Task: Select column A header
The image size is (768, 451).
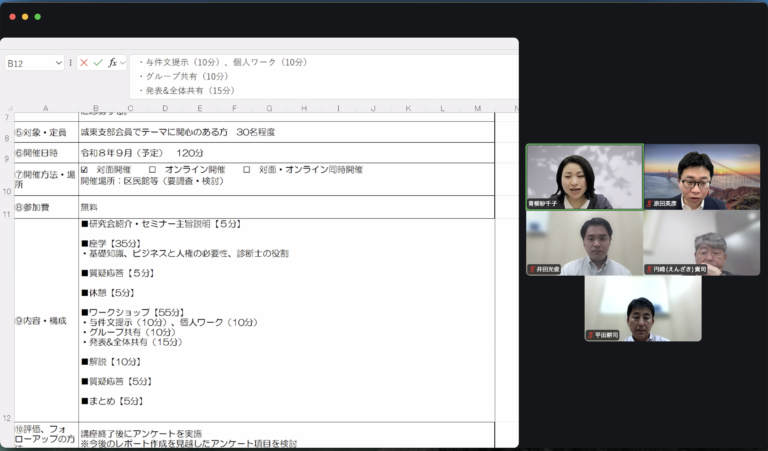Action: click(x=46, y=108)
